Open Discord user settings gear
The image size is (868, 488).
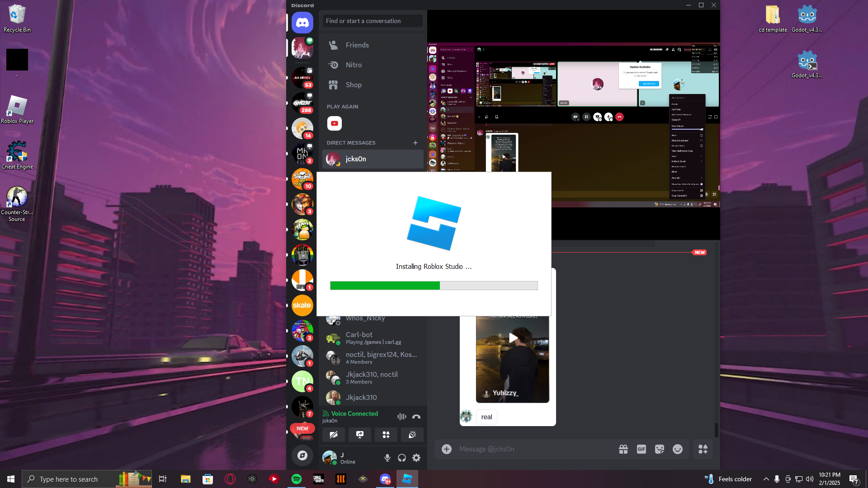[x=416, y=458]
